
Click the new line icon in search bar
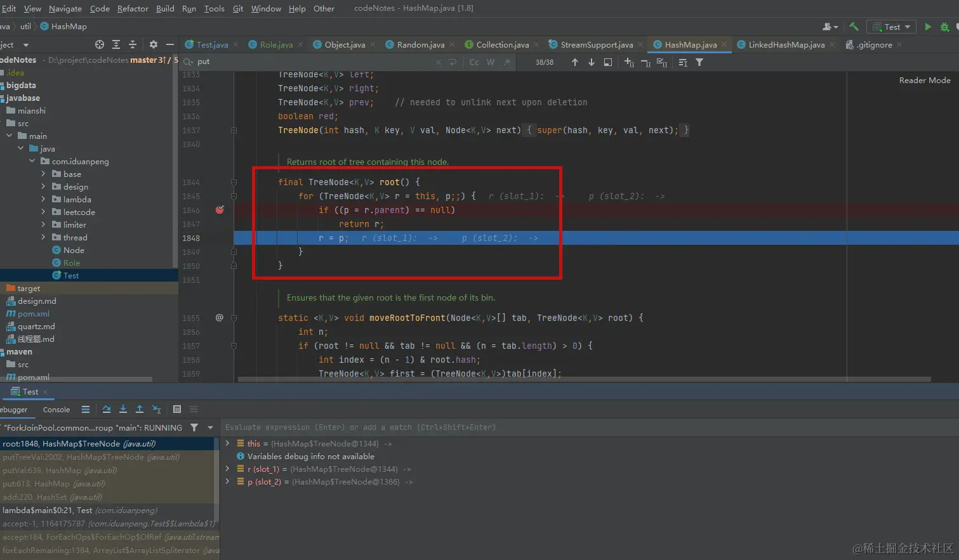(453, 62)
